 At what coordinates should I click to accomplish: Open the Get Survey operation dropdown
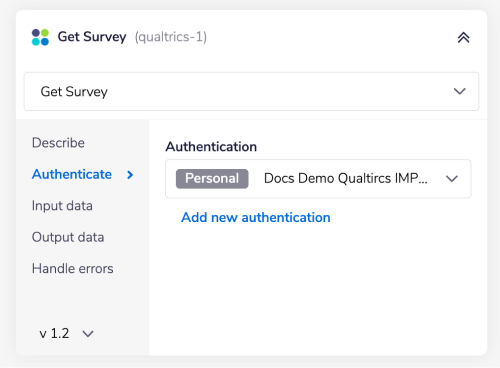(x=251, y=91)
